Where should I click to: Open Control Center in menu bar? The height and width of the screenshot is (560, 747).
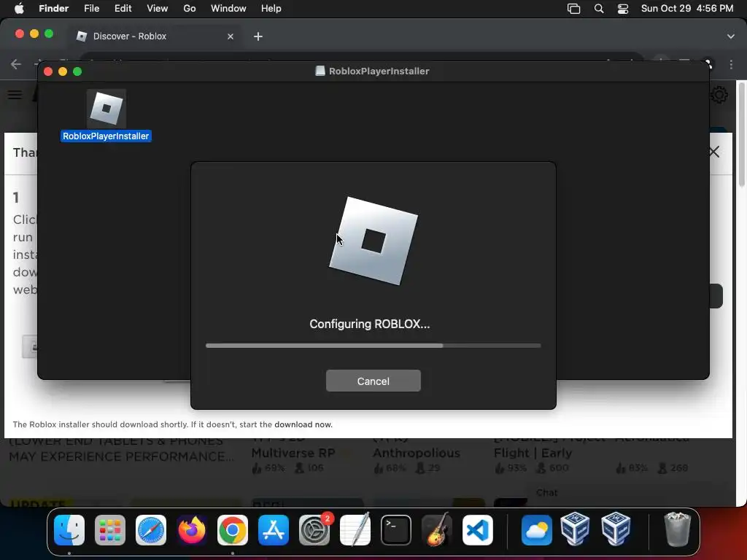click(623, 9)
